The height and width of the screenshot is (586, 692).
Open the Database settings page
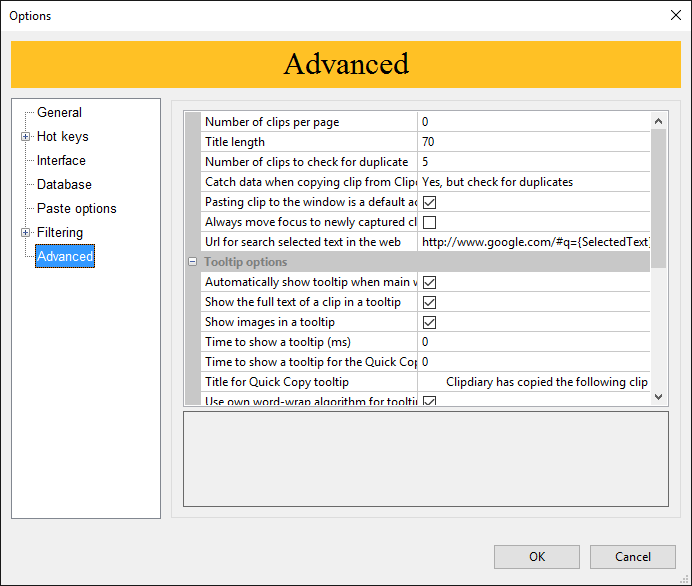pos(64,185)
